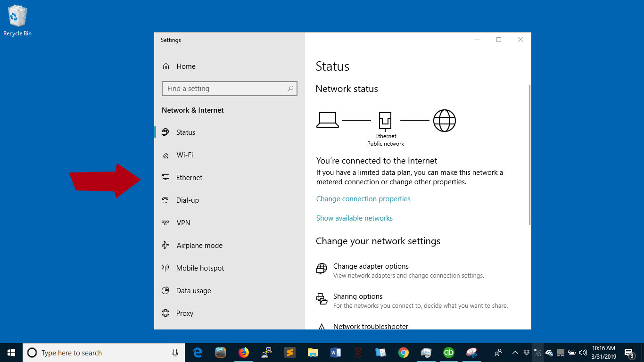The height and width of the screenshot is (362, 644).
Task: Open File Explorer from taskbar
Action: point(313,353)
